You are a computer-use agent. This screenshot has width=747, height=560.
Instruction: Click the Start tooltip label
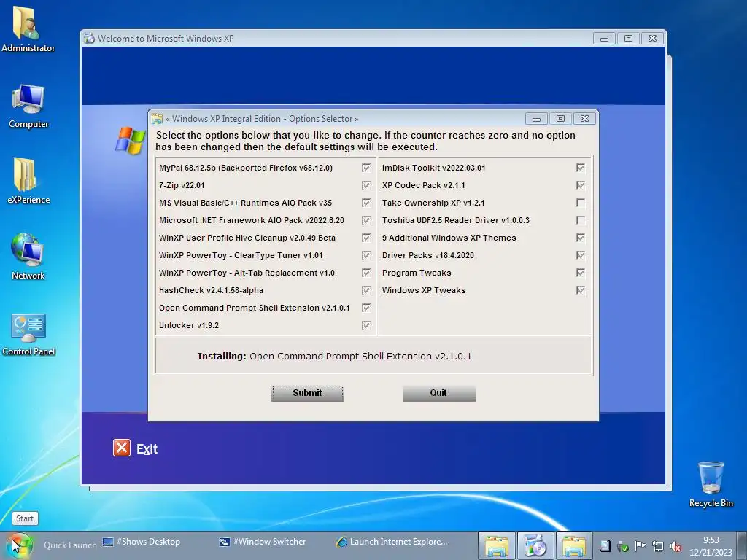[25, 518]
